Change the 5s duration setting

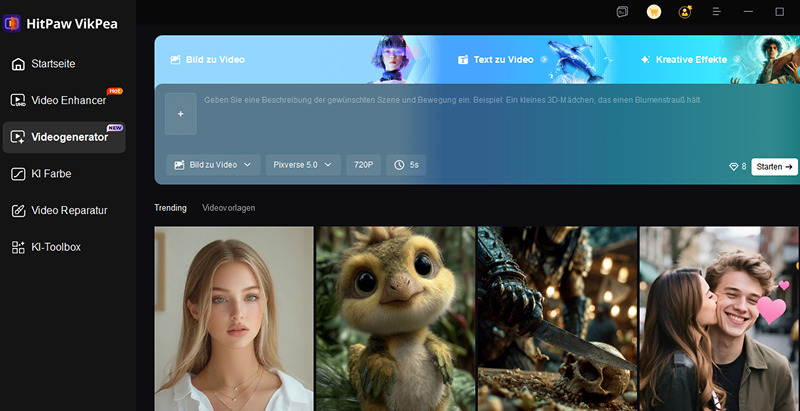click(406, 165)
